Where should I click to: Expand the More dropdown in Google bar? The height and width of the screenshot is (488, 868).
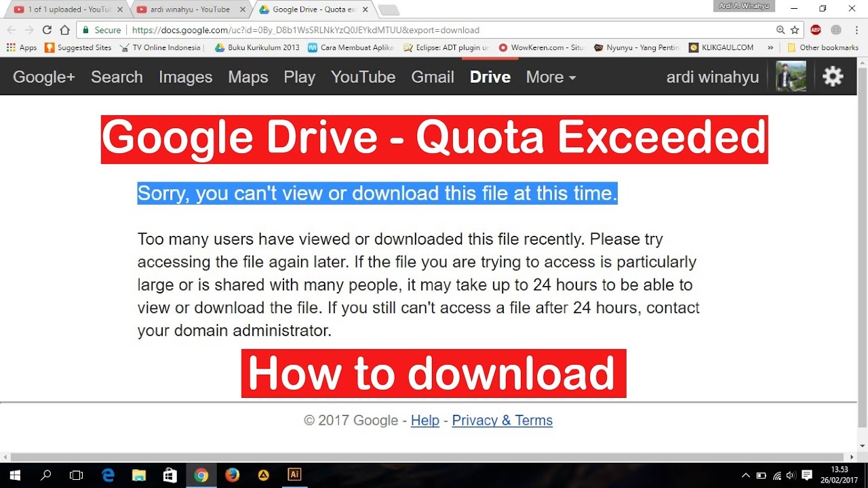(551, 77)
